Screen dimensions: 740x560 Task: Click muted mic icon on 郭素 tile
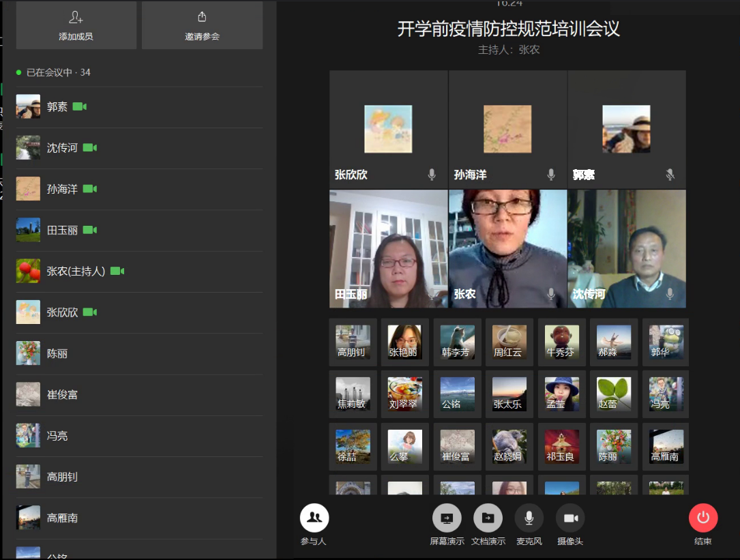[x=670, y=175]
